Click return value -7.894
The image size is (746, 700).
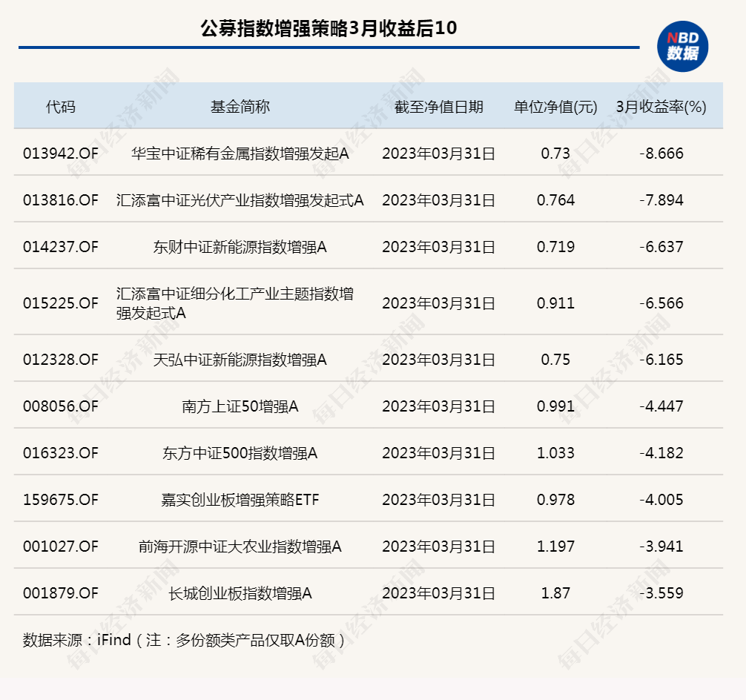661,200
